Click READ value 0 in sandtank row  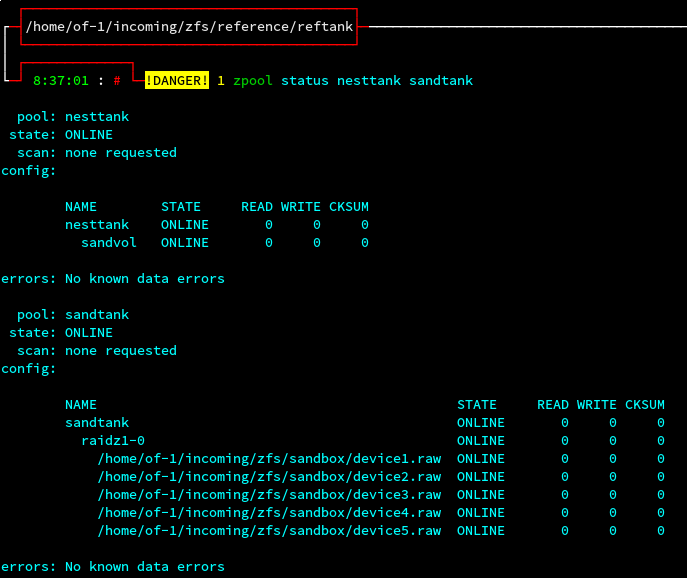[565, 423]
